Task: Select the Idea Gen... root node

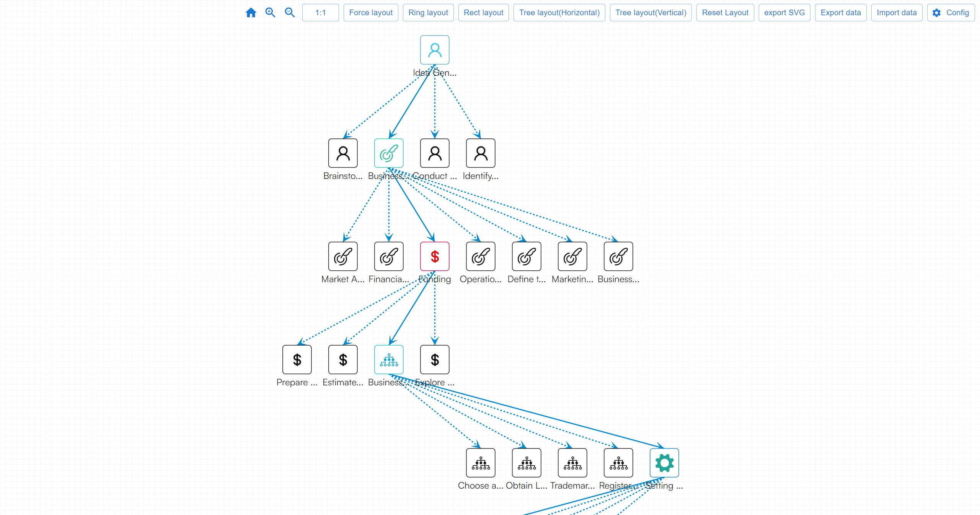Action: click(435, 50)
